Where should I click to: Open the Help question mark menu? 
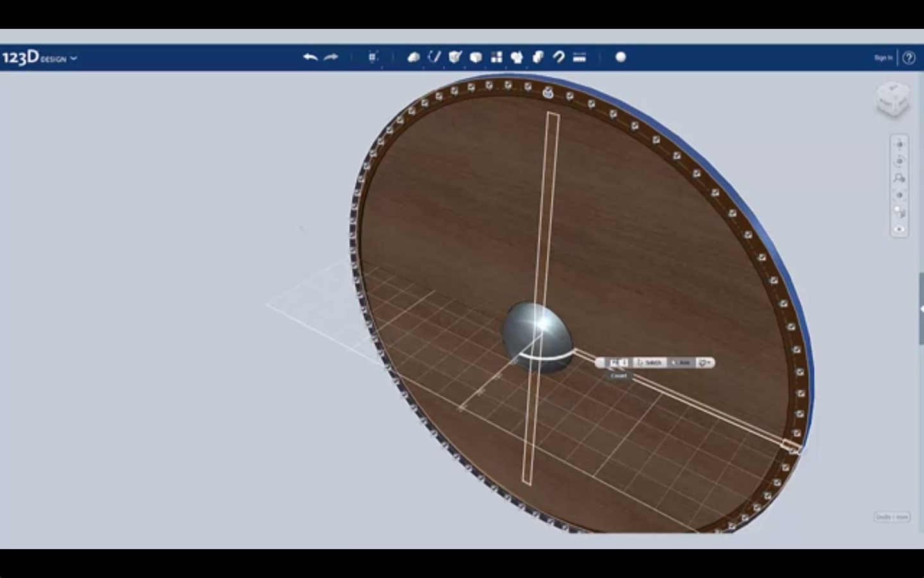(x=909, y=58)
